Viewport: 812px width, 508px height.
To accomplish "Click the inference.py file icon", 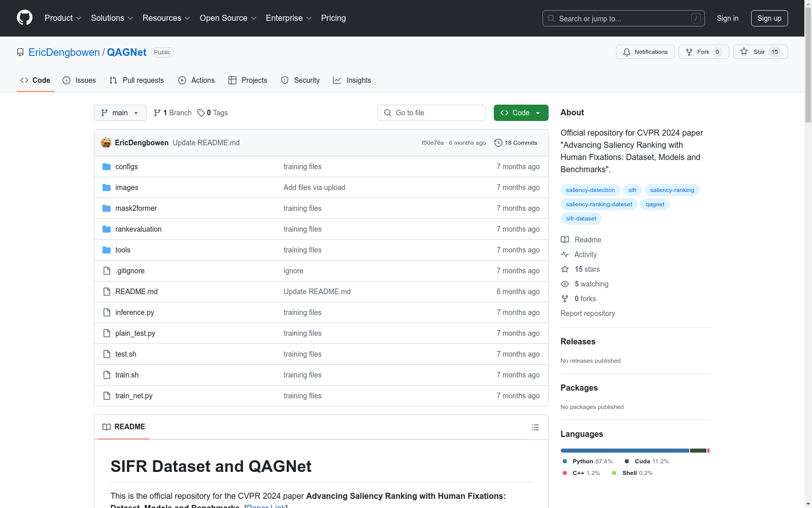I will [x=107, y=312].
